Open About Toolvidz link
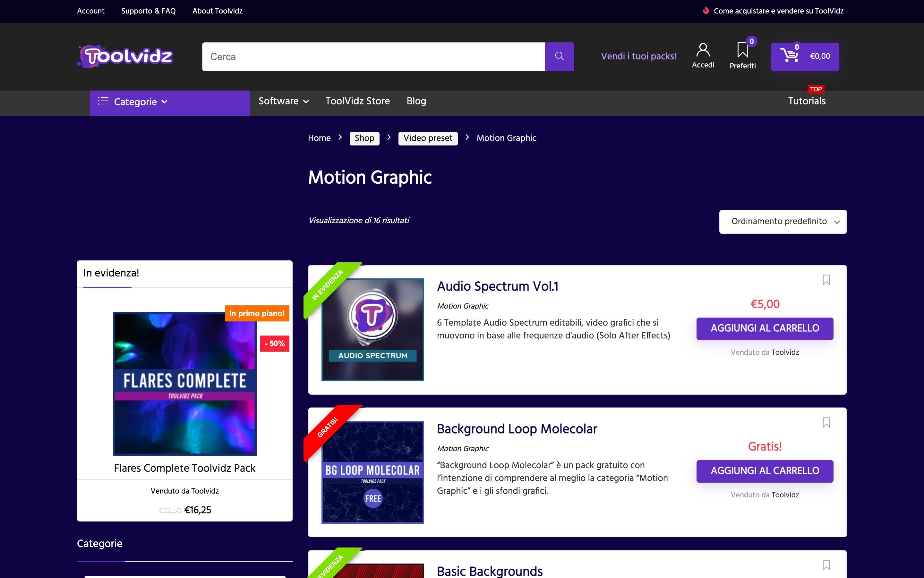924x578 pixels. point(217,11)
